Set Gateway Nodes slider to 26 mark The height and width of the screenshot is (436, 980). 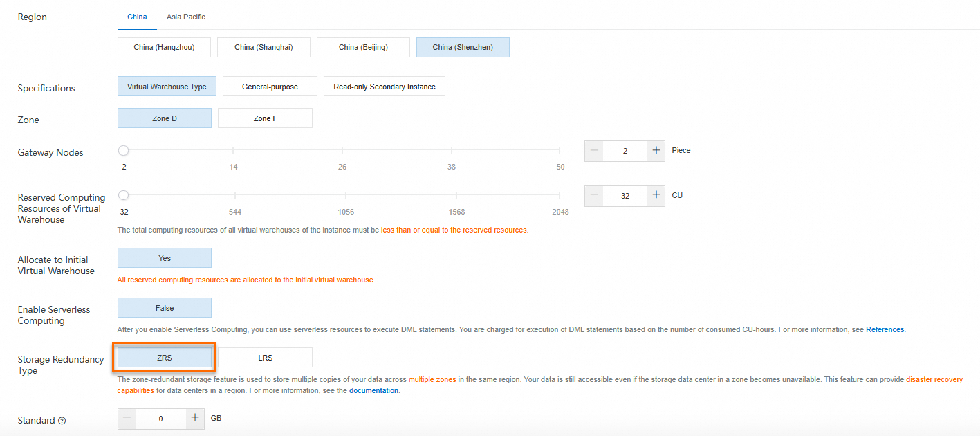click(x=342, y=150)
